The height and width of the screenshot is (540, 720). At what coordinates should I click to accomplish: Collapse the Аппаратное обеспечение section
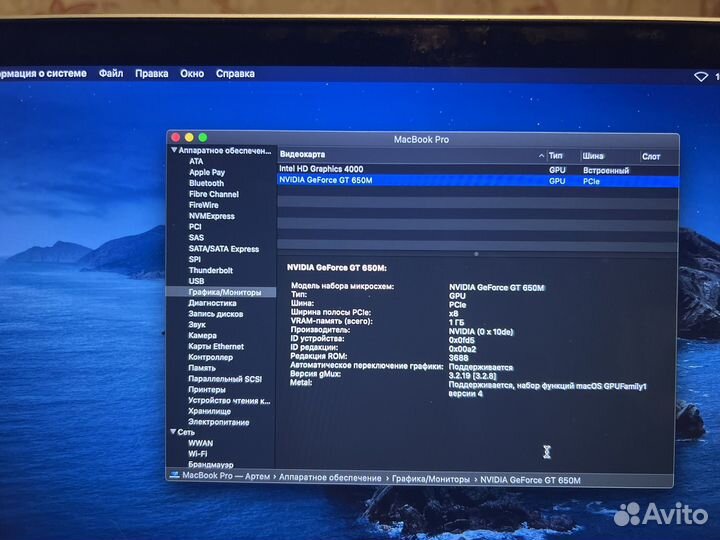tap(174, 150)
